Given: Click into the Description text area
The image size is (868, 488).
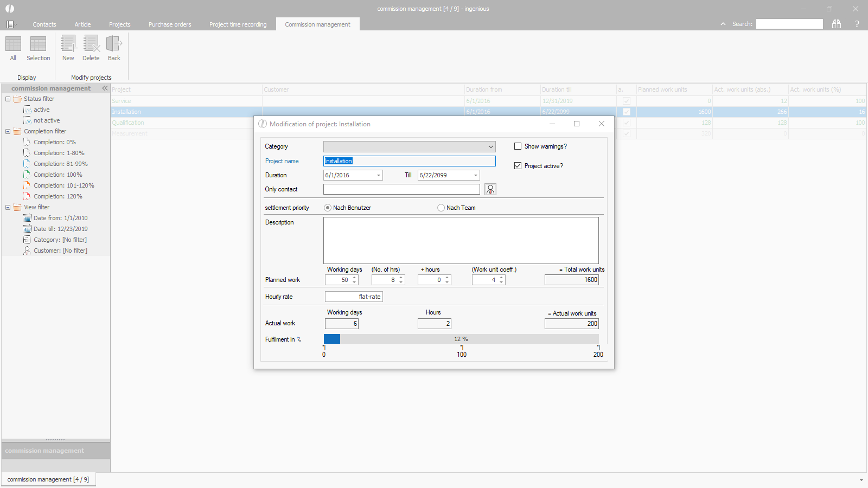Looking at the screenshot, I should coord(461,240).
